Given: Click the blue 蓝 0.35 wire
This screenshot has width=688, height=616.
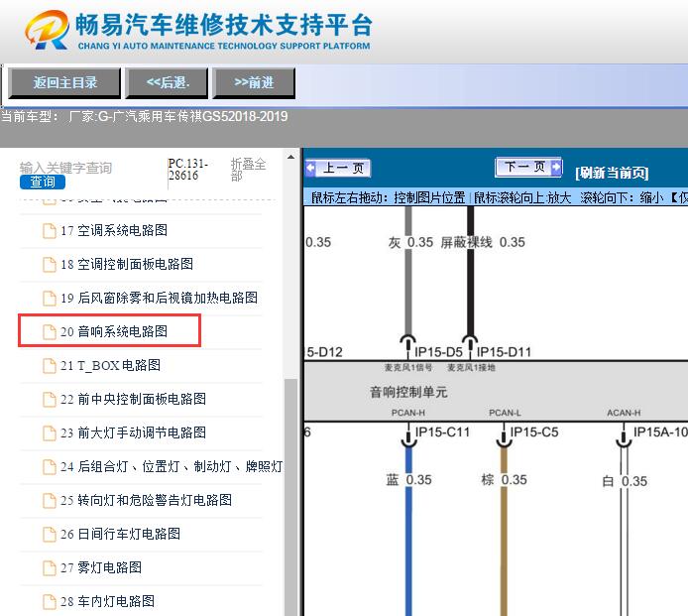Looking at the screenshot, I should click(408, 532).
